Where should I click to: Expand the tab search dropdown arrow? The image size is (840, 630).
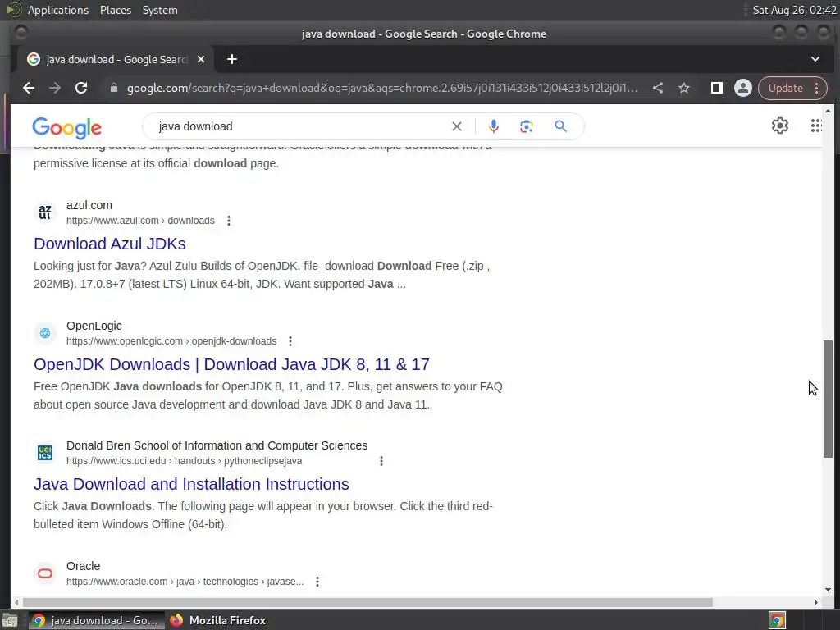coord(815,59)
